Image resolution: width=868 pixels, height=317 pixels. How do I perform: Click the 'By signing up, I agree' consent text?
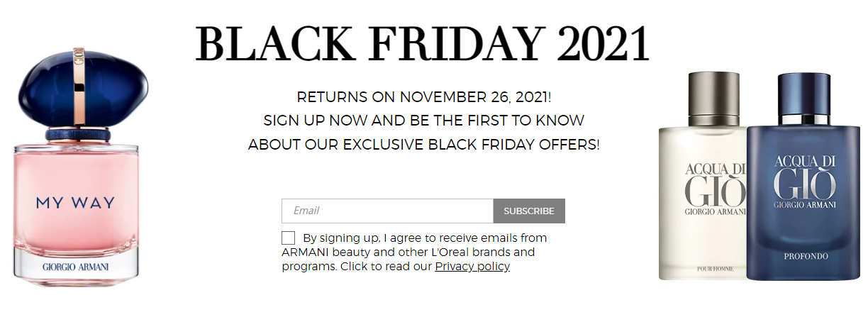[x=414, y=252]
